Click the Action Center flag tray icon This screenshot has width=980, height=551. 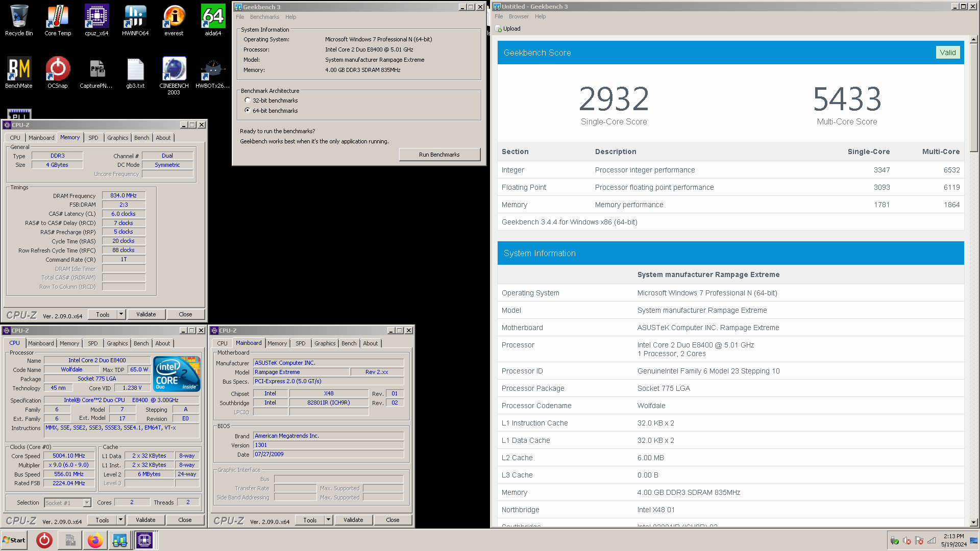[x=919, y=540]
